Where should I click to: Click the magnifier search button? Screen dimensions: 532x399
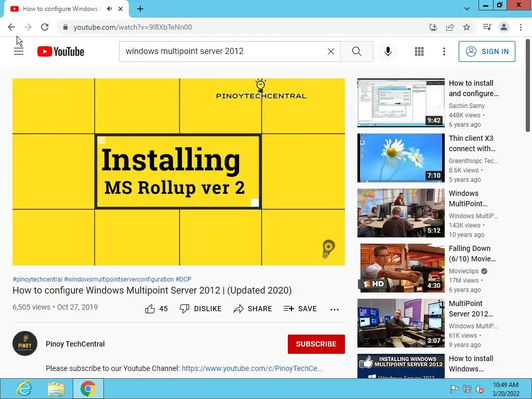(356, 51)
